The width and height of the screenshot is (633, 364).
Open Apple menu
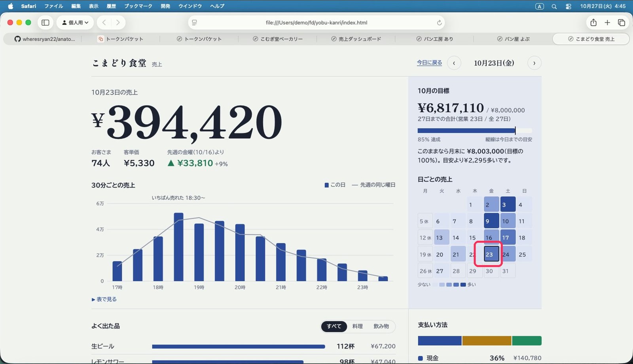pos(11,6)
